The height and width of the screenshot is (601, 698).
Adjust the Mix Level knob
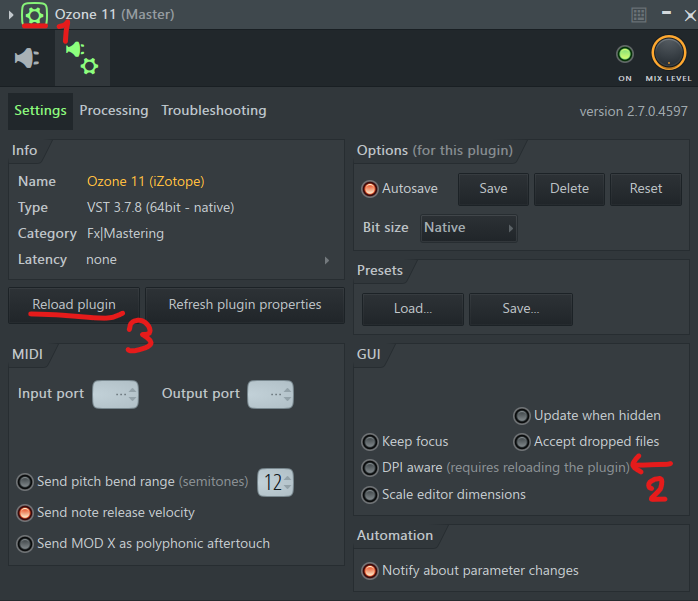point(668,53)
